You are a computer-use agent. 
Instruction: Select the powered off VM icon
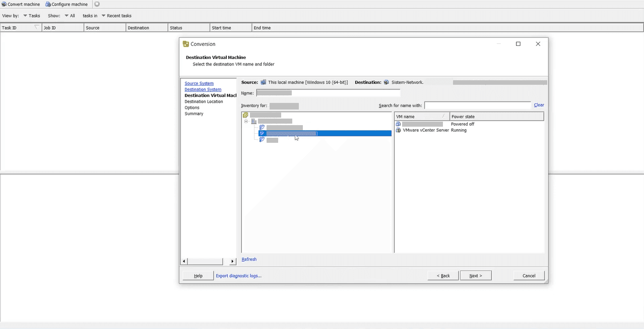pyautogui.click(x=399, y=124)
